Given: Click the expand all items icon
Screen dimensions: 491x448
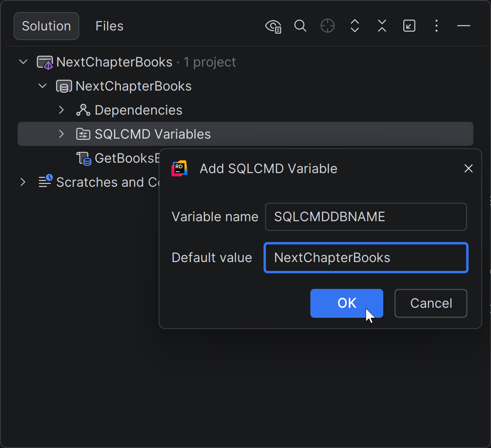Looking at the screenshot, I should (354, 26).
